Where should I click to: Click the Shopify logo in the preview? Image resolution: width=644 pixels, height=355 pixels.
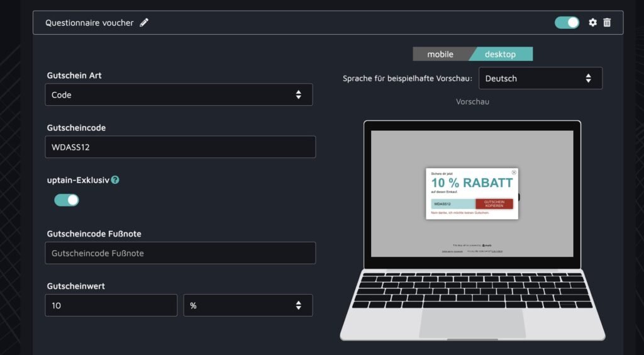[x=487, y=245]
